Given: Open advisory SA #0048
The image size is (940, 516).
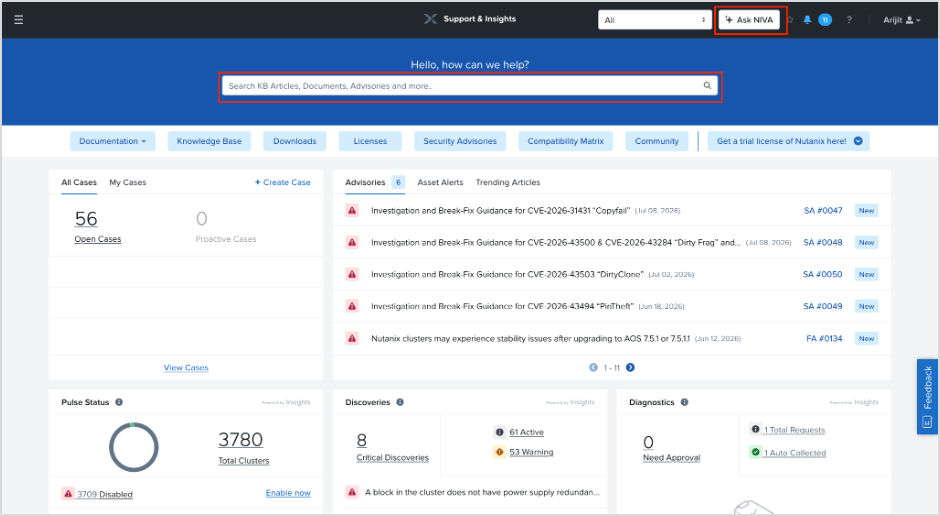Looking at the screenshot, I should [822, 242].
